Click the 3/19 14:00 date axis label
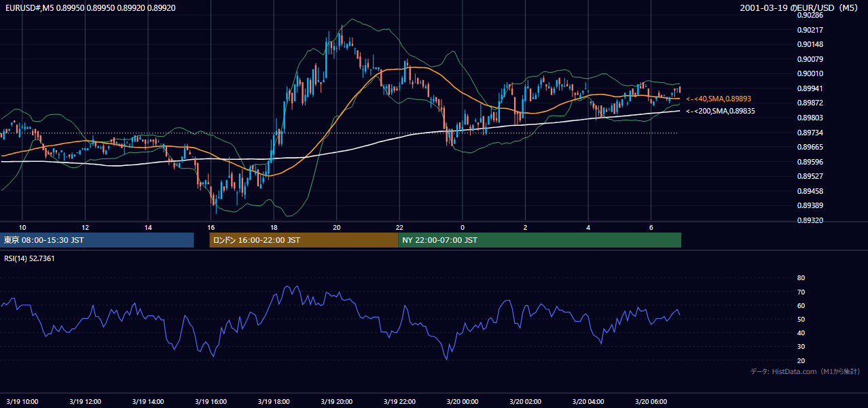This screenshot has width=868, height=408. coord(147,401)
